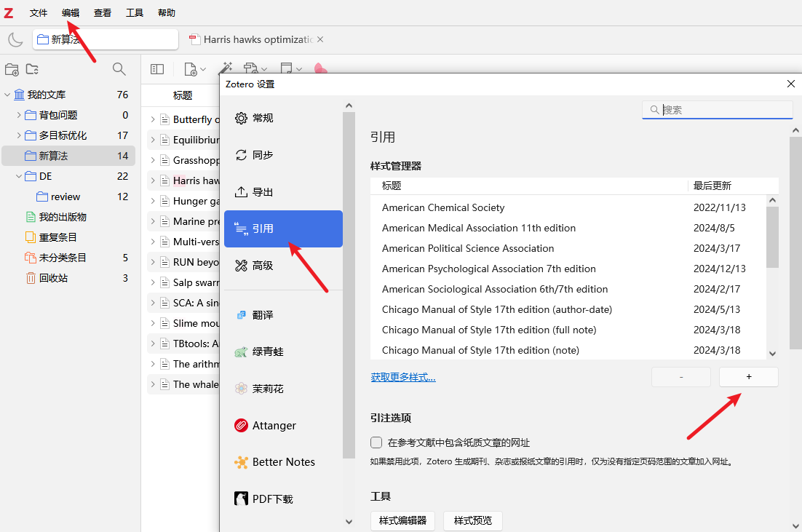The width and height of the screenshot is (802, 532).
Task: Click the Zotero Z logo icon
Action: click(9, 13)
